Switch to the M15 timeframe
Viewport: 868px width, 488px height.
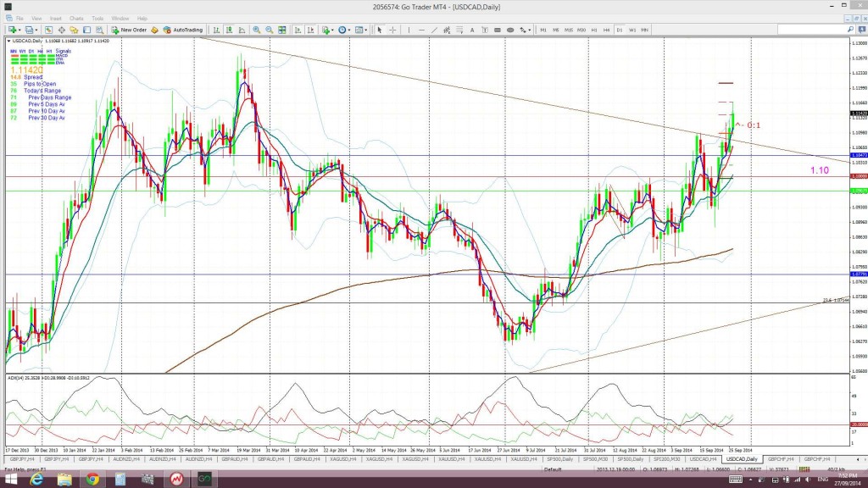point(569,30)
